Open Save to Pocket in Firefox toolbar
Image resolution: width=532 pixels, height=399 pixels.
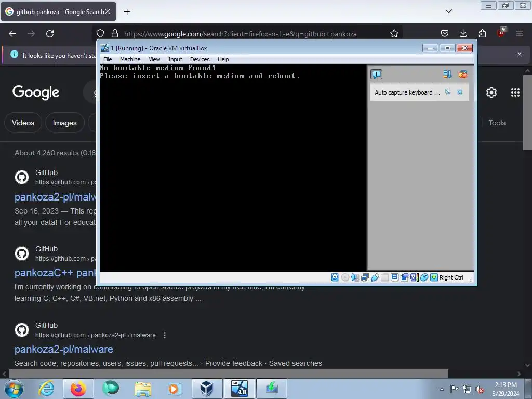(x=445, y=33)
